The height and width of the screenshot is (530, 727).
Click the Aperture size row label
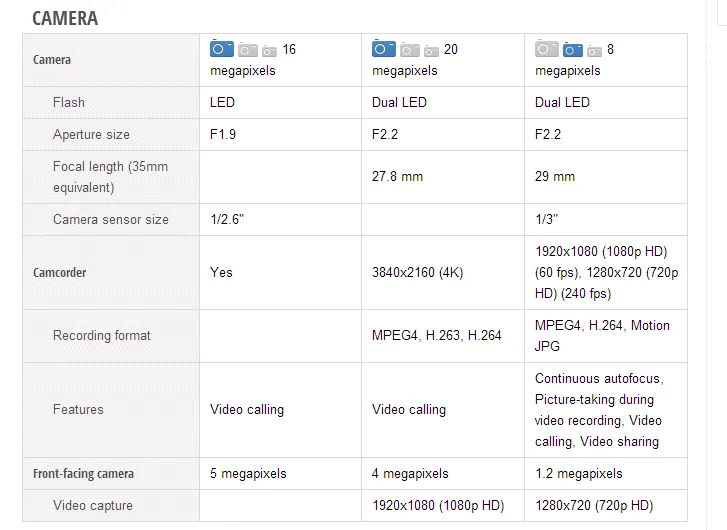point(91,134)
